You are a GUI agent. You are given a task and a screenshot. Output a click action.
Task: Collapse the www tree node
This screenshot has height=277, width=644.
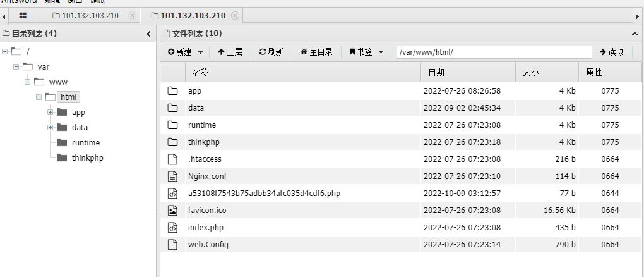coord(28,82)
